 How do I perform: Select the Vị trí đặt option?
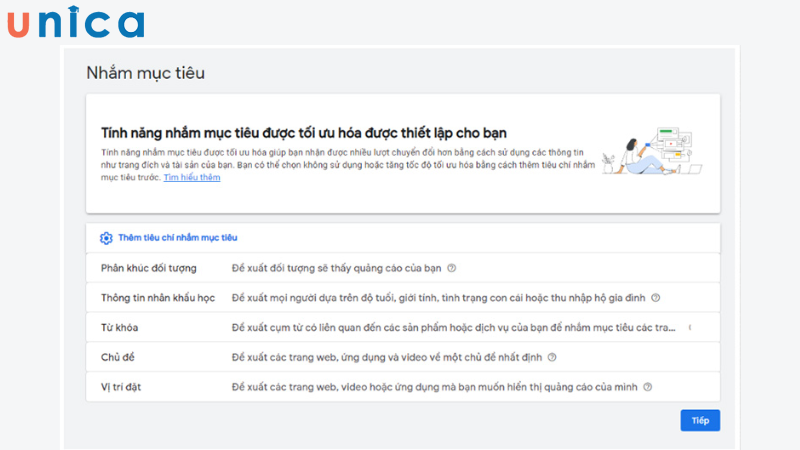(x=403, y=387)
